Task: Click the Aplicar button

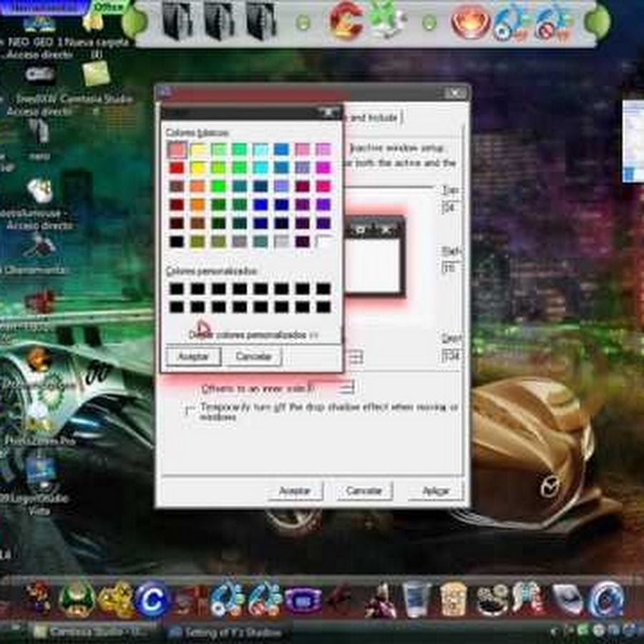Action: tap(436, 491)
